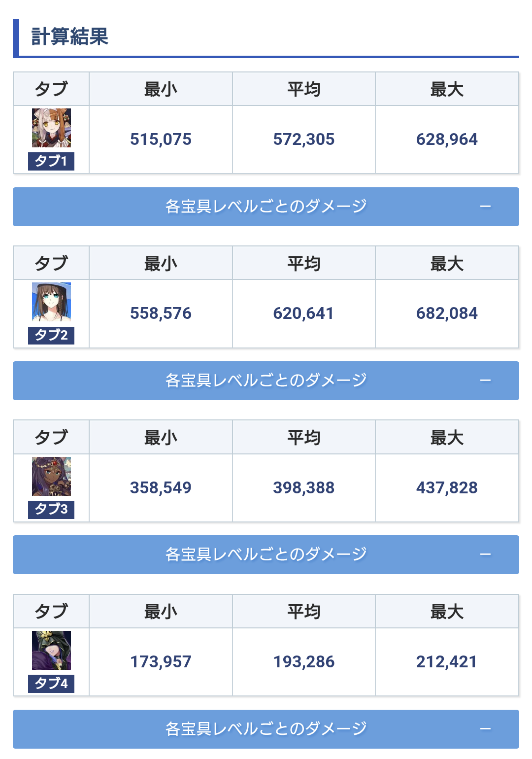Click the jeweled-headpiece character icon for タブ3
The height and width of the screenshot is (759, 532).
(x=51, y=476)
